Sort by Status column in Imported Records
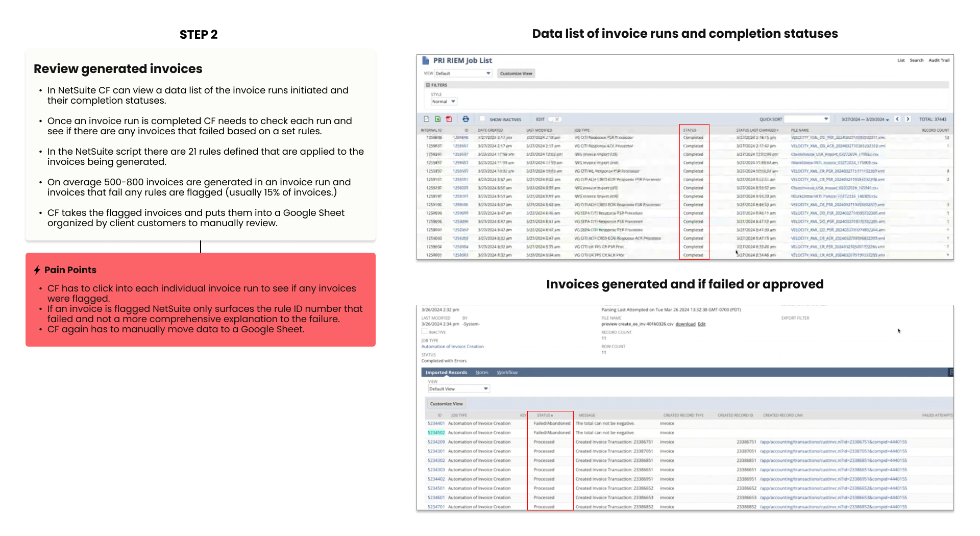 pos(545,416)
